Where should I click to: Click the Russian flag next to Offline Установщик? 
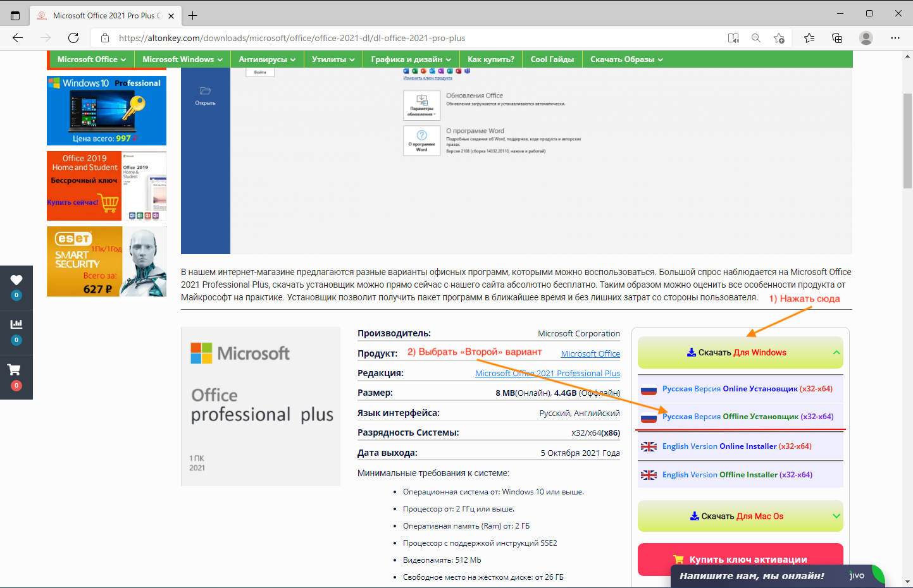tap(649, 417)
